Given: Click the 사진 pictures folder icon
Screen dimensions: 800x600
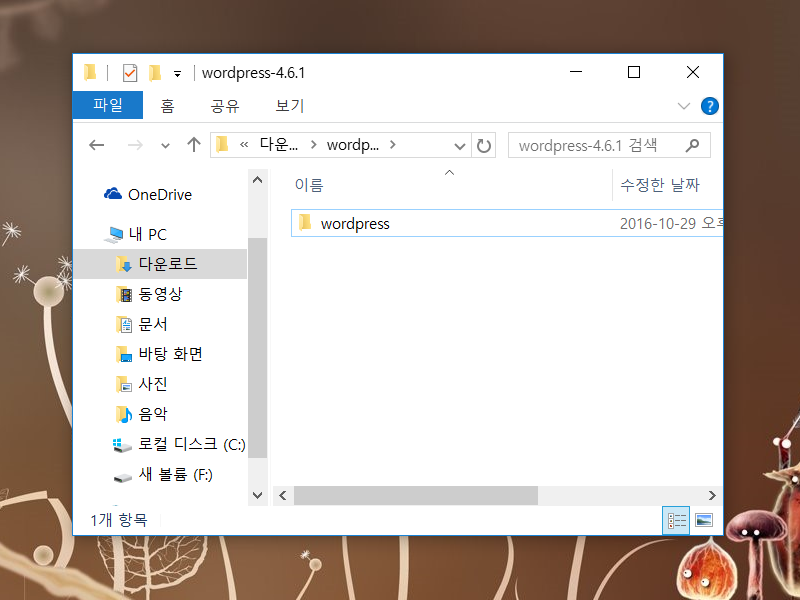Looking at the screenshot, I should [124, 384].
